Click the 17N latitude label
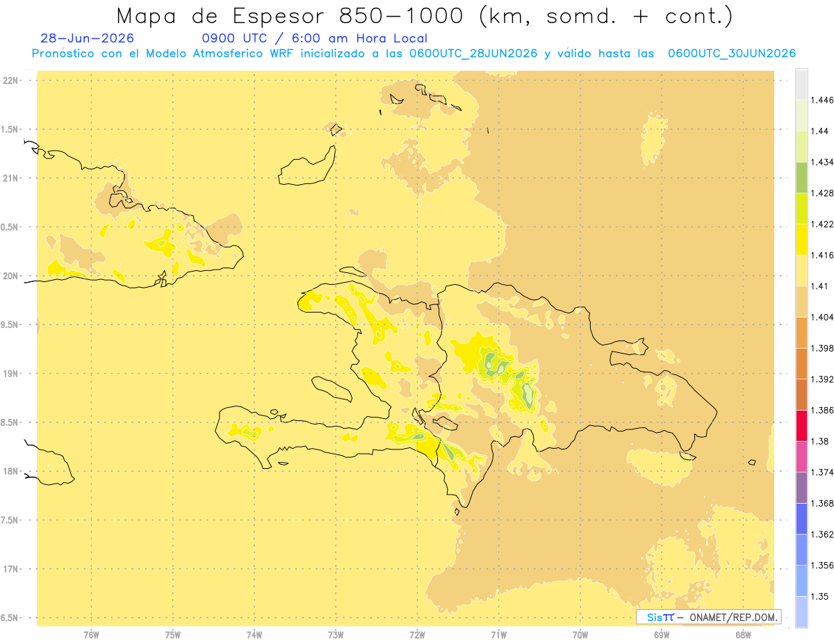This screenshot has height=644, width=834. click(11, 569)
